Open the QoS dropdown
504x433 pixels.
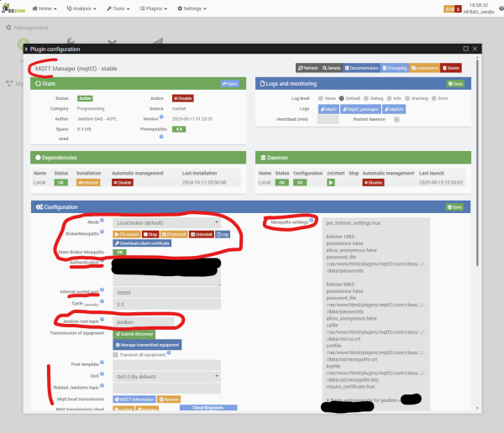[x=166, y=377]
